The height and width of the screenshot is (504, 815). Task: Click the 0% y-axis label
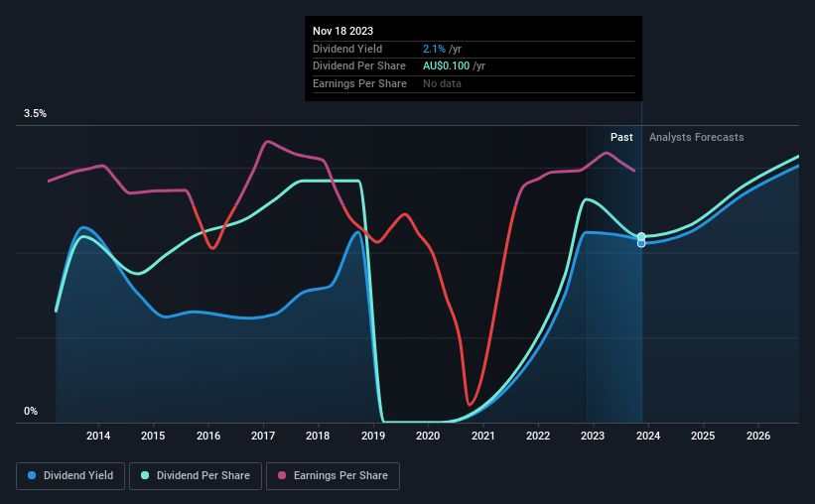coord(31,411)
